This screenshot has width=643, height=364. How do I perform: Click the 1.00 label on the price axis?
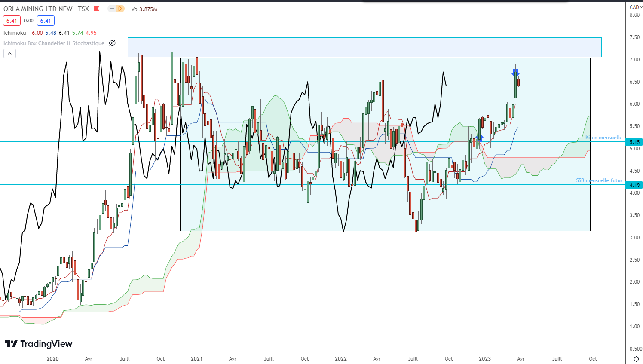[x=634, y=327]
